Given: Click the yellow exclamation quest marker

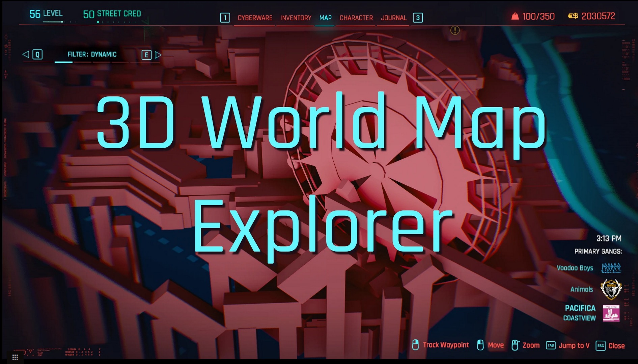Looking at the screenshot, I should click(x=455, y=30).
